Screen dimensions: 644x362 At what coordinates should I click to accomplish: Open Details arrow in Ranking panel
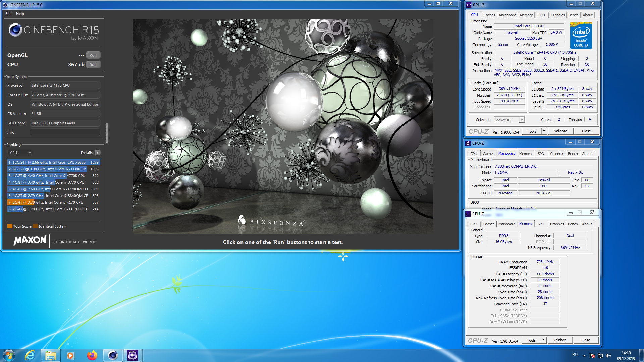pyautogui.click(x=98, y=153)
